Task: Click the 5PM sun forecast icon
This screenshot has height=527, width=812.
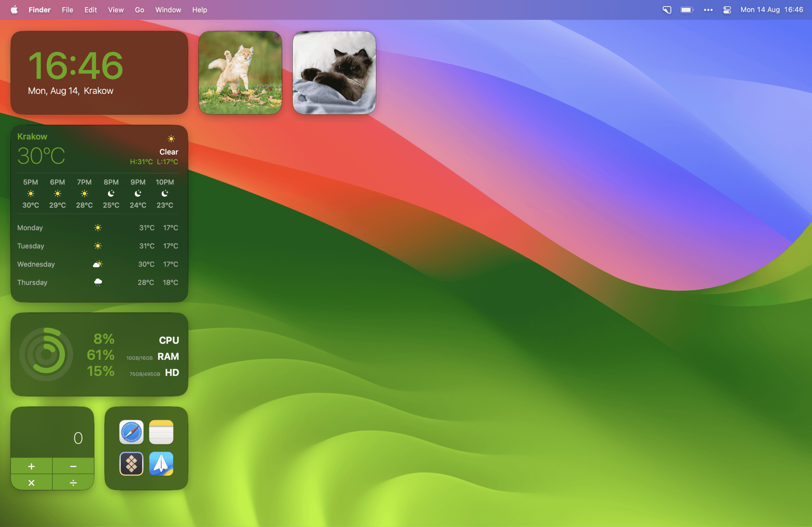Action: (31, 193)
